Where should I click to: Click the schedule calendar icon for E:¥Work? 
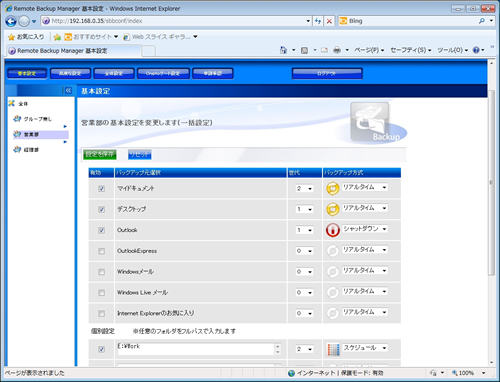(x=333, y=349)
